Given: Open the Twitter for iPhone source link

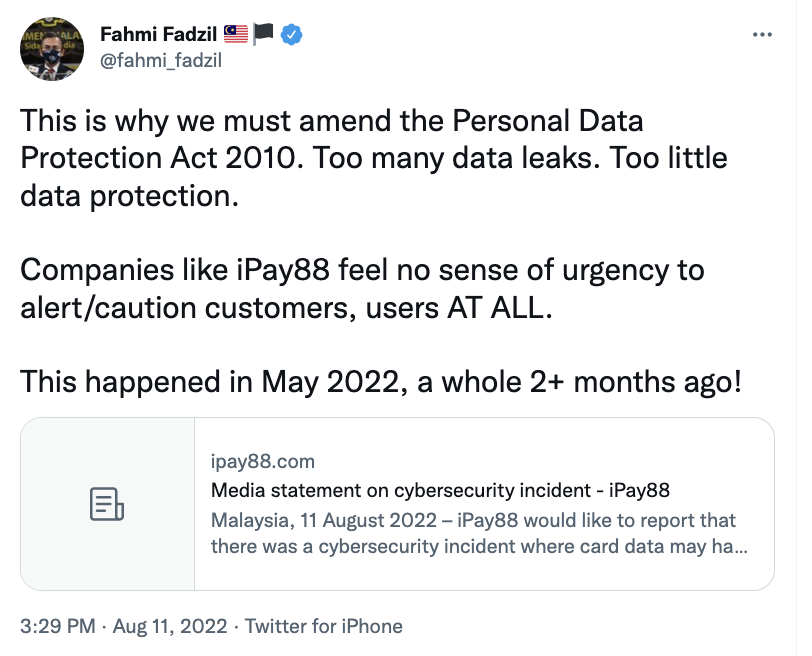Looking at the screenshot, I should pos(324,627).
